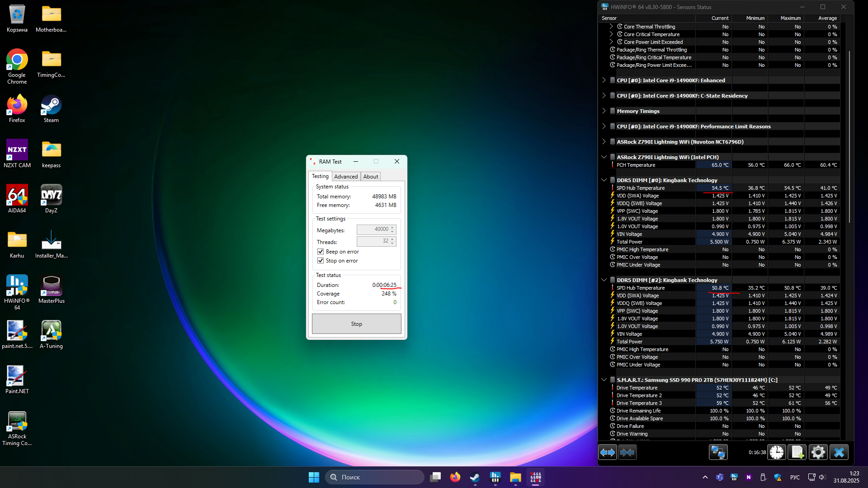
Task: Switch РУС keyboard language indicator
Action: point(795,477)
